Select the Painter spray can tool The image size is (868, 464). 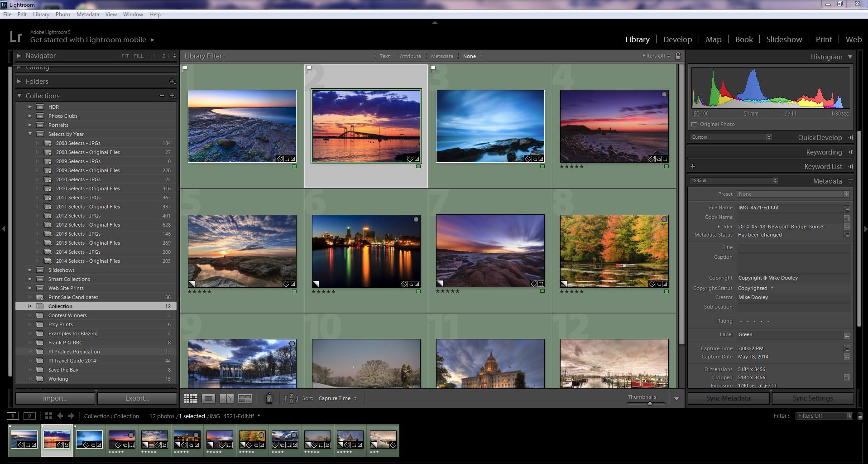coord(269,398)
